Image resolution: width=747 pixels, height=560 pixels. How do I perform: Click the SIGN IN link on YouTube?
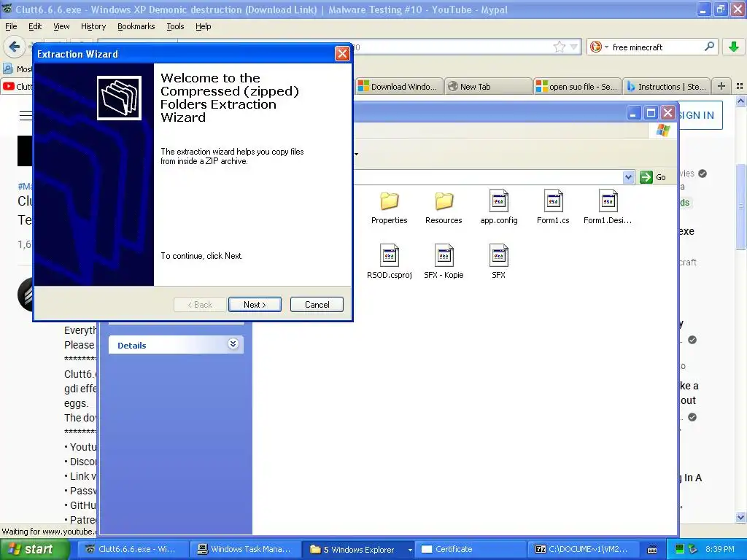(697, 115)
